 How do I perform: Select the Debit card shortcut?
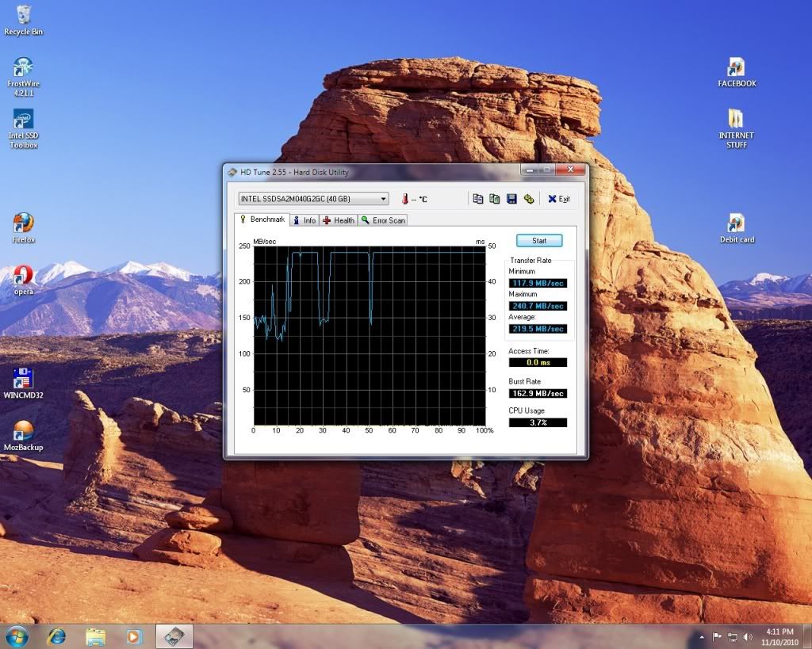click(737, 227)
